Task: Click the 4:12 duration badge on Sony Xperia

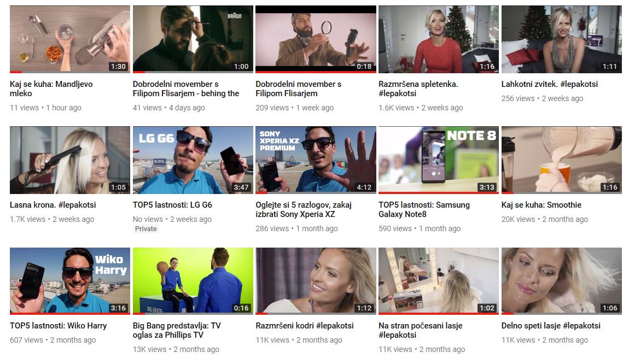Action: (364, 187)
